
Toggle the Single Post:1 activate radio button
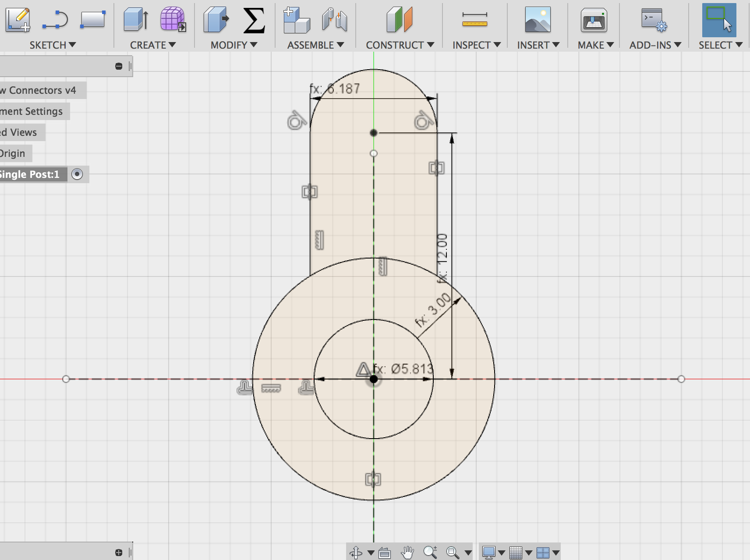click(x=77, y=174)
